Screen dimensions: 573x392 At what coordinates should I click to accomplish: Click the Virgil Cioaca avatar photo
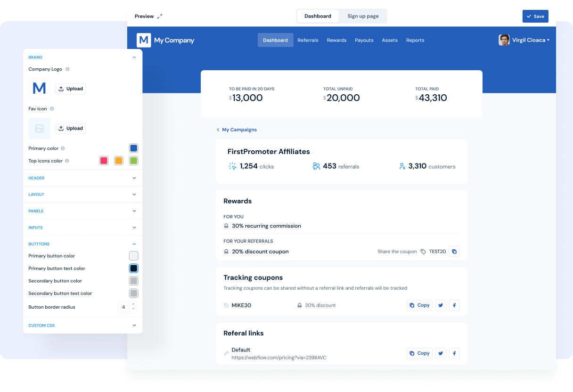pyautogui.click(x=504, y=40)
